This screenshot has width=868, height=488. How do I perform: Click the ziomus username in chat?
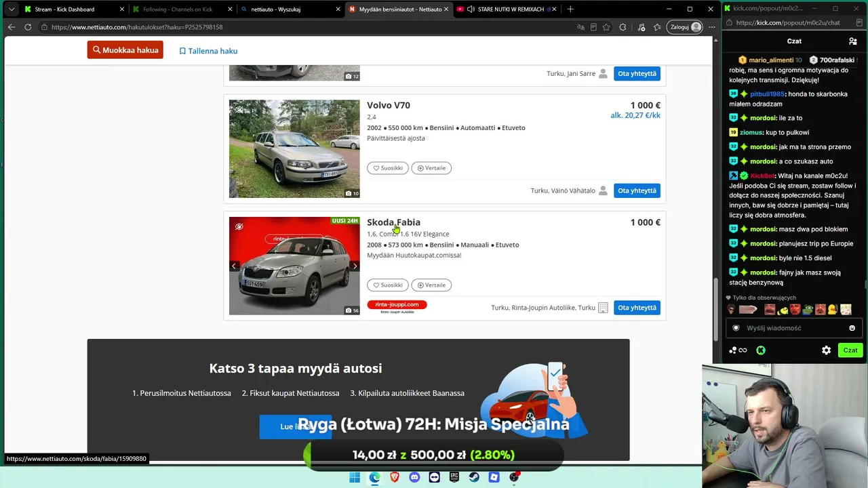point(751,133)
